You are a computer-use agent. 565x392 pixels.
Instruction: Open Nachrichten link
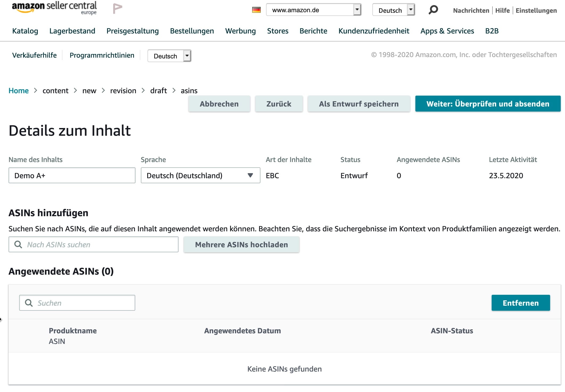(471, 10)
